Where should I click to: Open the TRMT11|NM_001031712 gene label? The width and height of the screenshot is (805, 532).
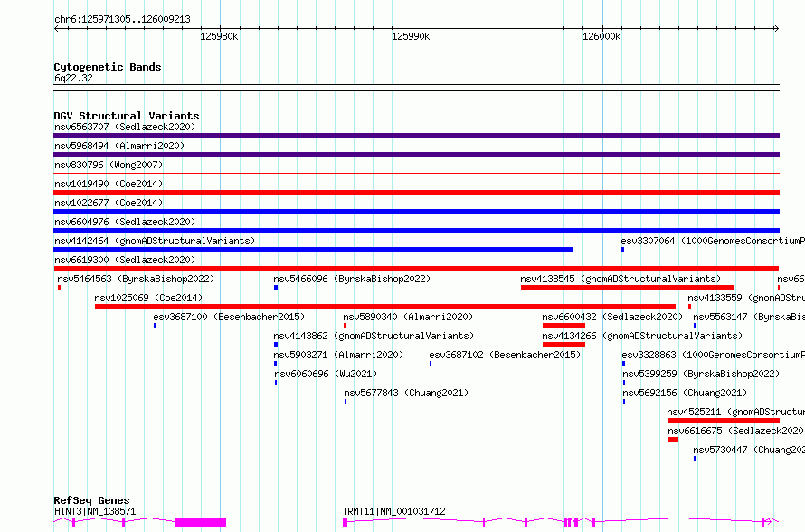click(x=393, y=511)
